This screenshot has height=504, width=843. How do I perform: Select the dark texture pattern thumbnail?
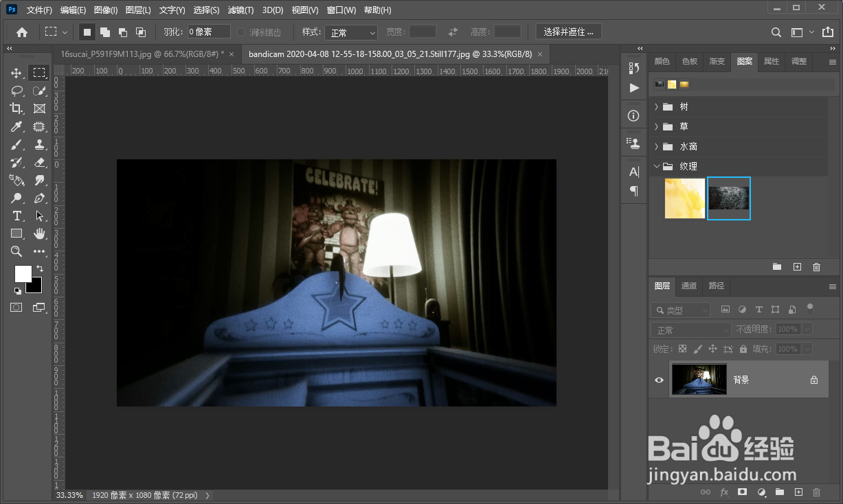click(729, 198)
